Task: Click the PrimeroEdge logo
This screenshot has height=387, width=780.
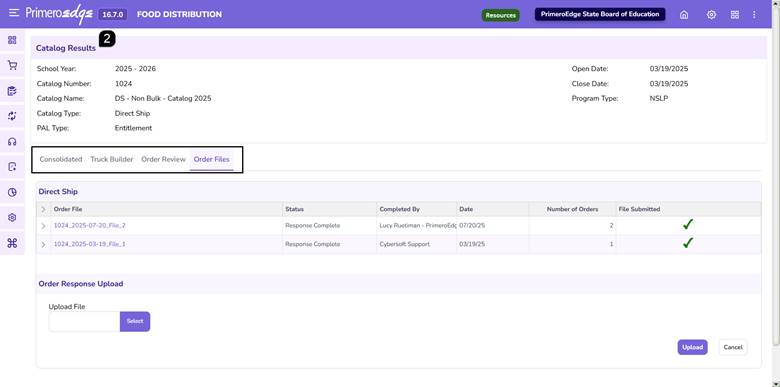Action: click(59, 14)
